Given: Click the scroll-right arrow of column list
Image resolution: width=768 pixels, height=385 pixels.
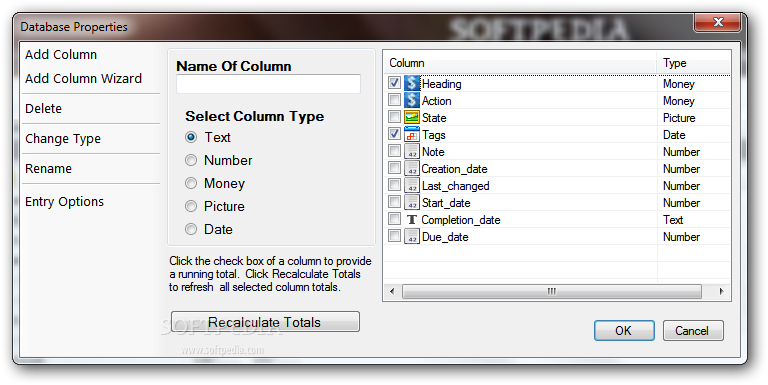Looking at the screenshot, I should coord(721,291).
